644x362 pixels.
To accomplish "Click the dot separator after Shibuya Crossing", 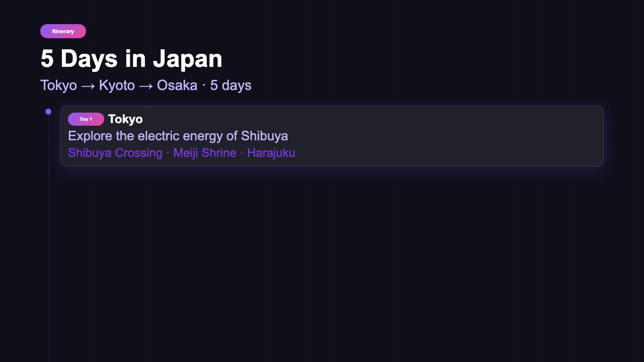I will tap(168, 153).
